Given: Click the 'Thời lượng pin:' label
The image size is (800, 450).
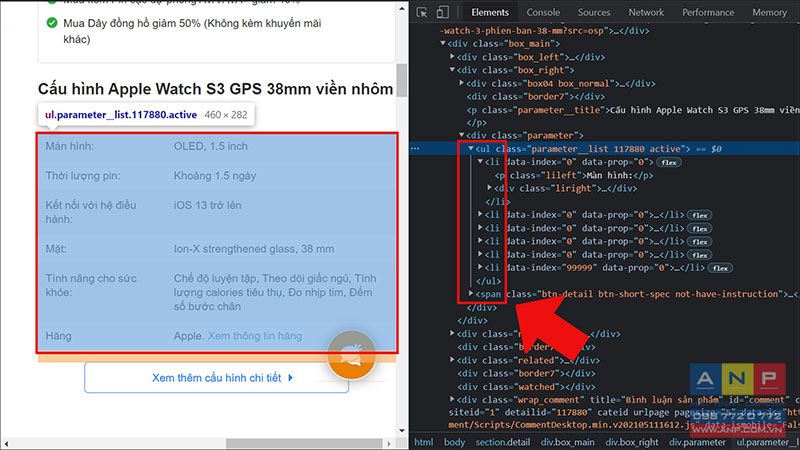Looking at the screenshot, I should pos(83,176).
